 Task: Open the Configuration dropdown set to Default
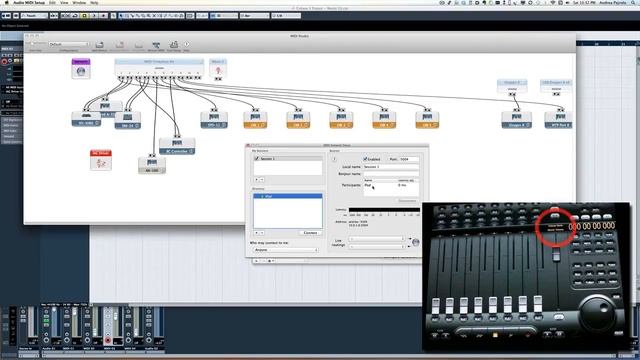click(x=69, y=44)
